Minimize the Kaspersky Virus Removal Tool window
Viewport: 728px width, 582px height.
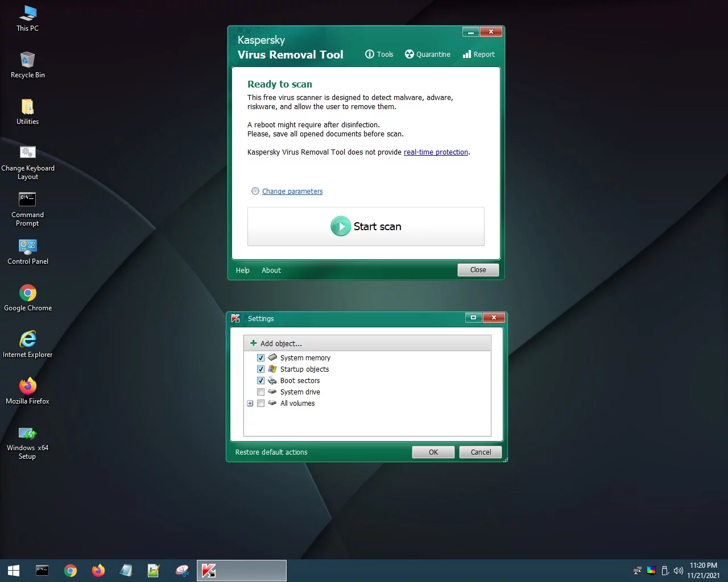point(471,32)
